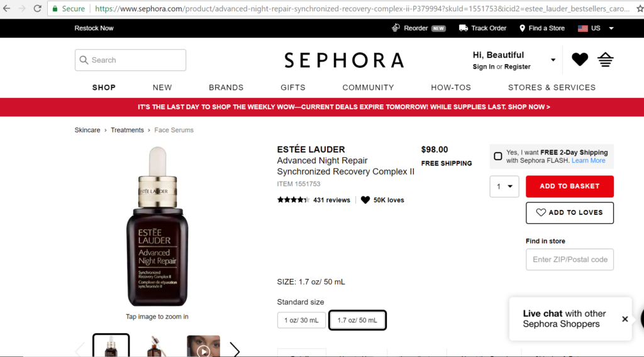This screenshot has width=644, height=357.
Task: Click the ADD TO BASKET button
Action: coord(570,186)
